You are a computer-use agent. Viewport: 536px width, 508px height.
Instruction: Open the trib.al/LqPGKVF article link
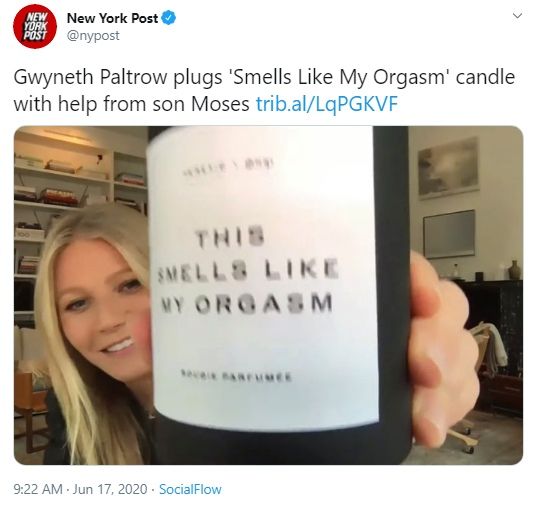327,104
